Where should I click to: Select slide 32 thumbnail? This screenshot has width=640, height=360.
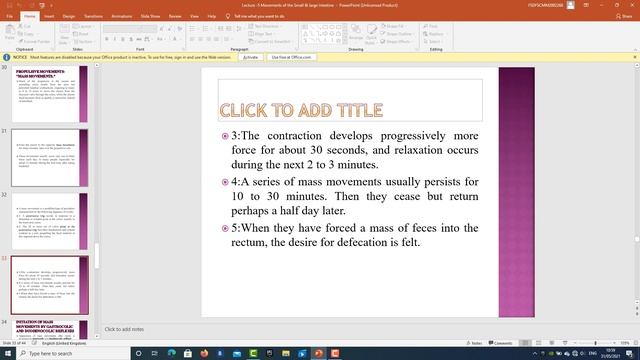click(x=49, y=221)
